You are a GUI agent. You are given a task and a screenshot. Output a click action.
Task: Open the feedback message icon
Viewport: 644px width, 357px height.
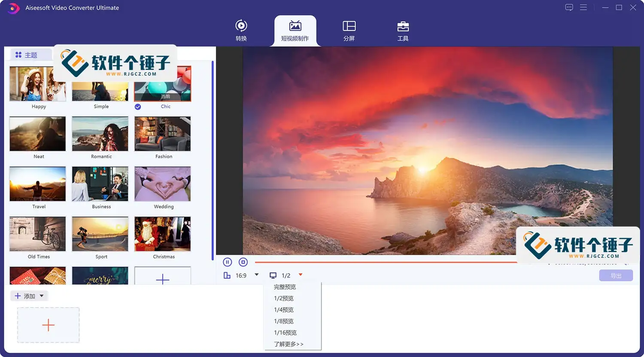tap(568, 7)
